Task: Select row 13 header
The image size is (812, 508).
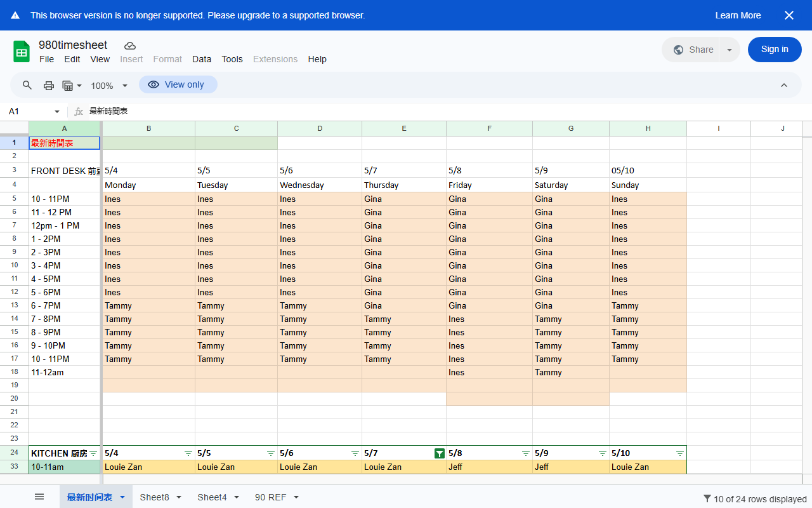Action: point(15,305)
